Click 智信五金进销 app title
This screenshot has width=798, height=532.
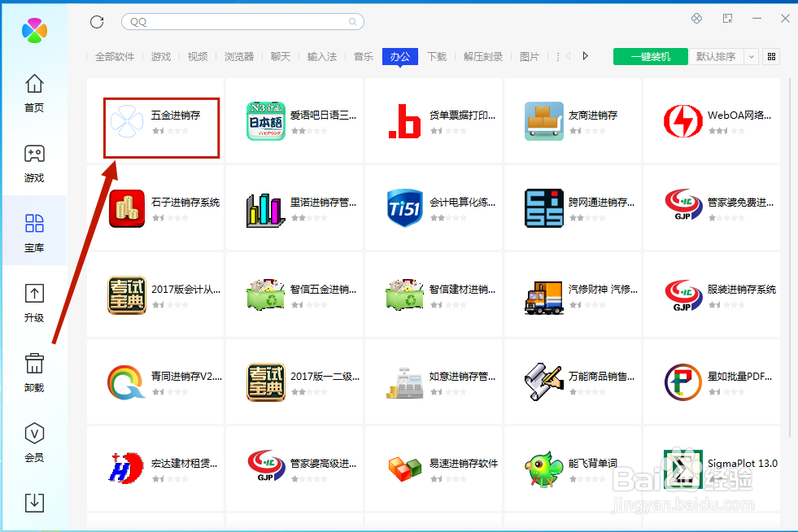pos(323,289)
